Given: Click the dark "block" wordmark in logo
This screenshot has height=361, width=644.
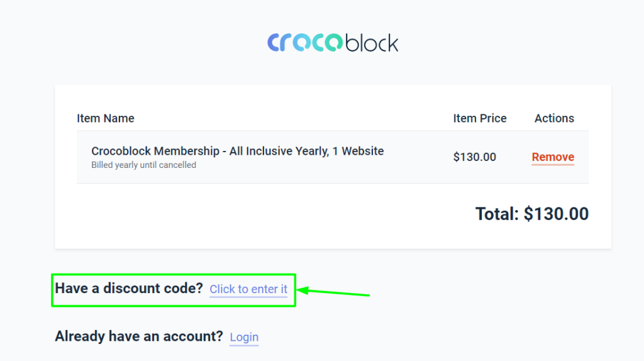Looking at the screenshot, I should (372, 43).
